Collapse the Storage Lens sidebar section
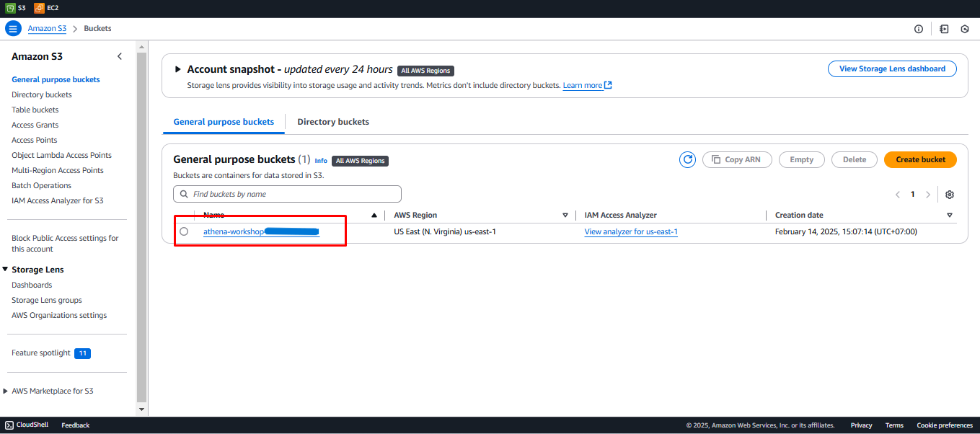The height and width of the screenshot is (434, 980). pyautogui.click(x=6, y=270)
